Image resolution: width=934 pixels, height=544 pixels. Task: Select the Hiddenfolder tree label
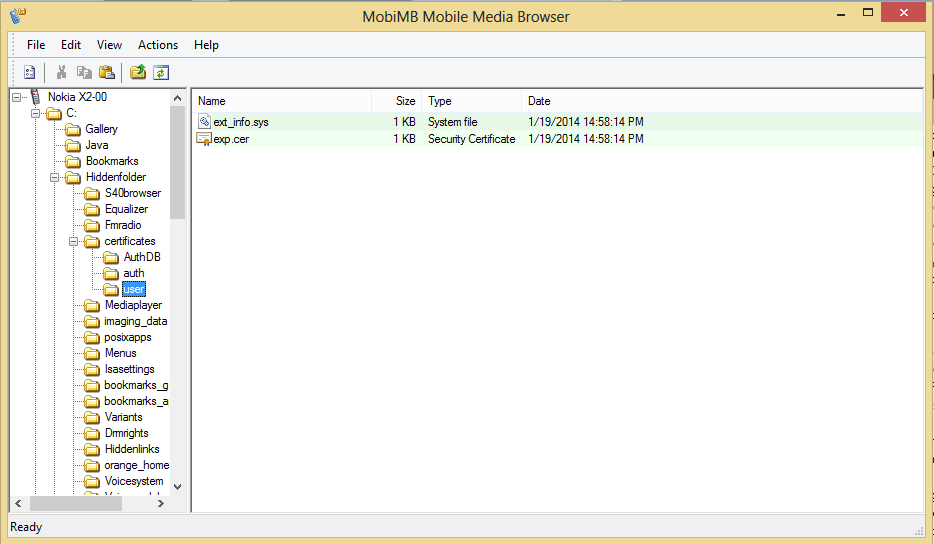tap(116, 177)
